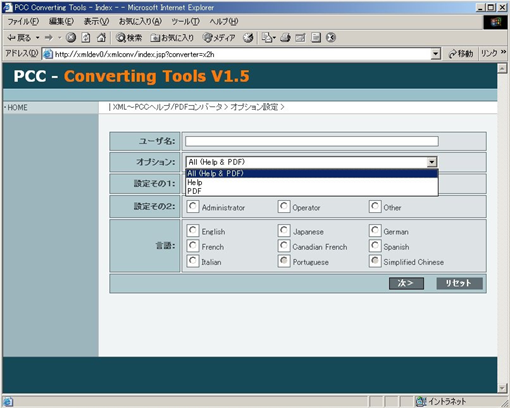Choose Portuguese language radio button
Viewport: 510px width, 408px height.
coord(284,261)
